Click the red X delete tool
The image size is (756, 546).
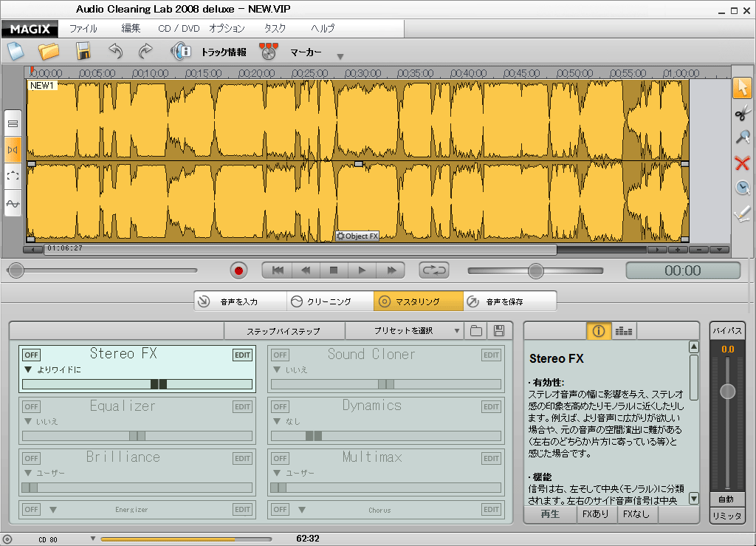[x=743, y=163]
